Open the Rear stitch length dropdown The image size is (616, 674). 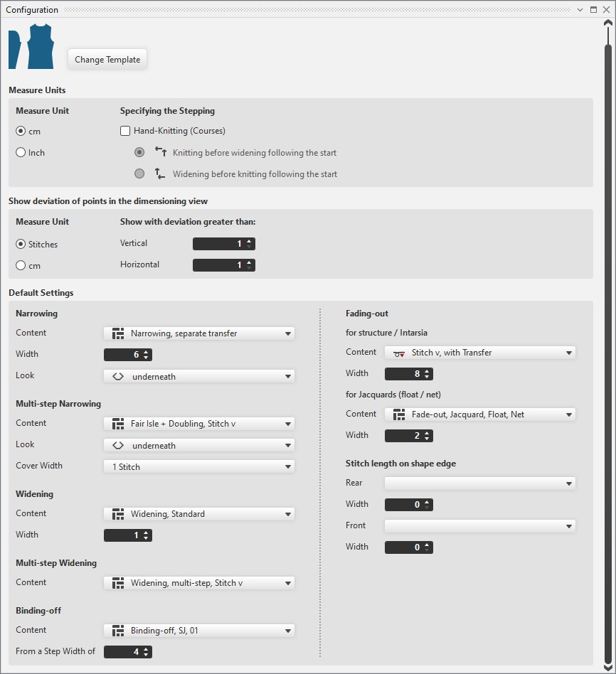(x=569, y=483)
